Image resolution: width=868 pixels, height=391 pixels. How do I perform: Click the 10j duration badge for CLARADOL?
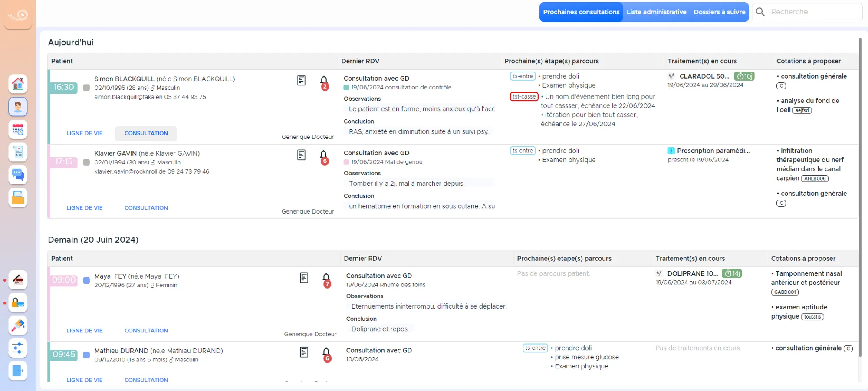click(744, 76)
